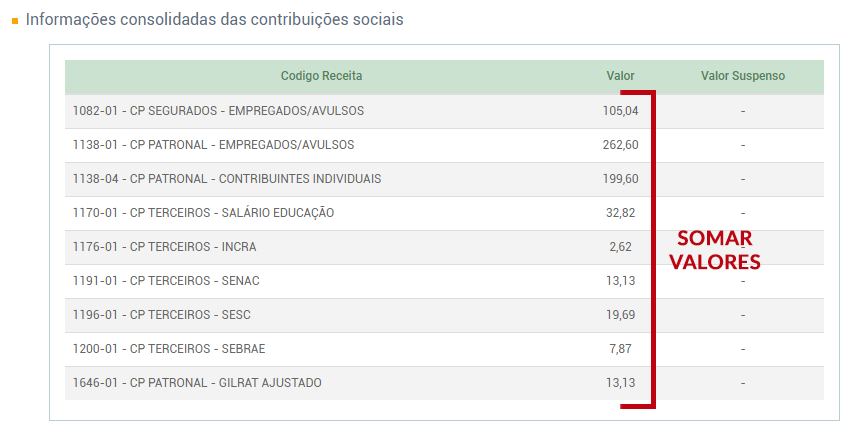Click row 1200-01 CP TERCEIROS - SEBRAE
This screenshot has width=850, height=429.
click(x=169, y=349)
